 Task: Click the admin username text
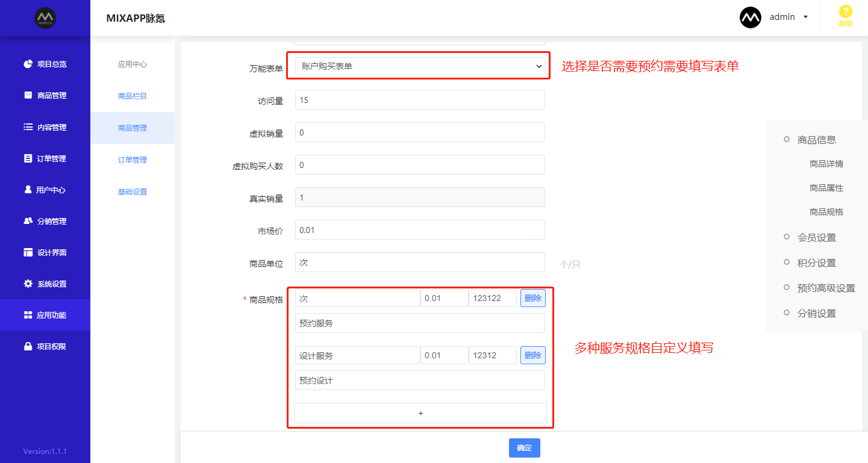(x=782, y=17)
